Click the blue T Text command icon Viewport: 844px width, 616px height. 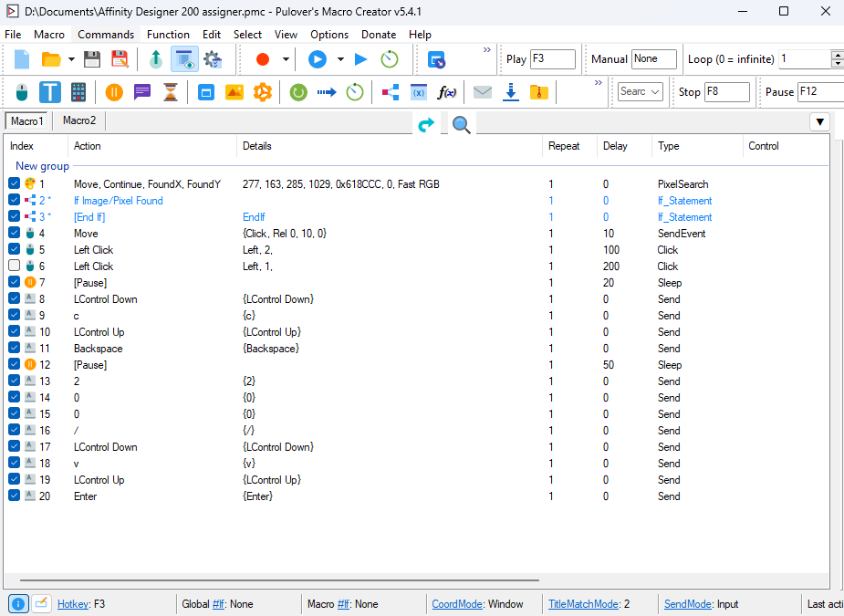(49, 92)
